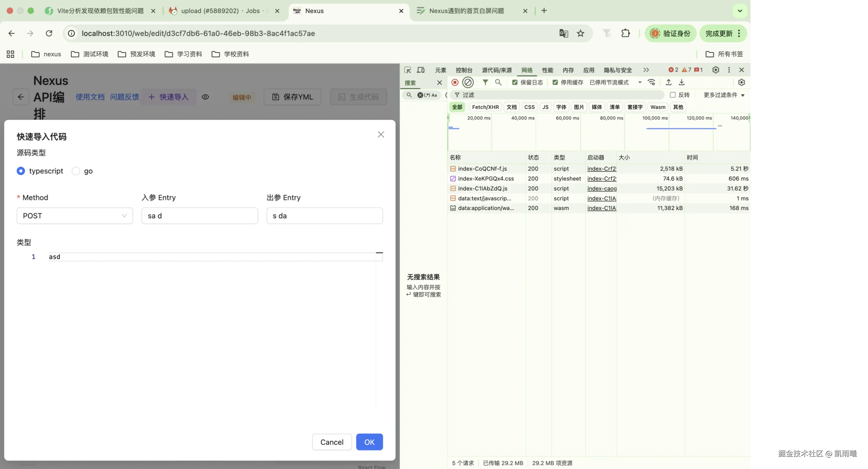Click the OK button in dialog
Image resolution: width=868 pixels, height=469 pixels.
click(x=369, y=442)
